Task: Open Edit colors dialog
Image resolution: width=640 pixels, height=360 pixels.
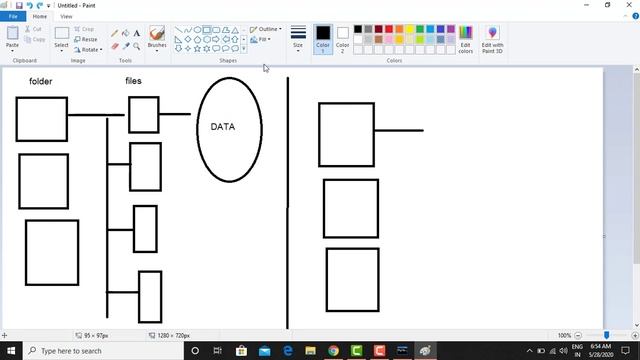Action: pos(466,40)
